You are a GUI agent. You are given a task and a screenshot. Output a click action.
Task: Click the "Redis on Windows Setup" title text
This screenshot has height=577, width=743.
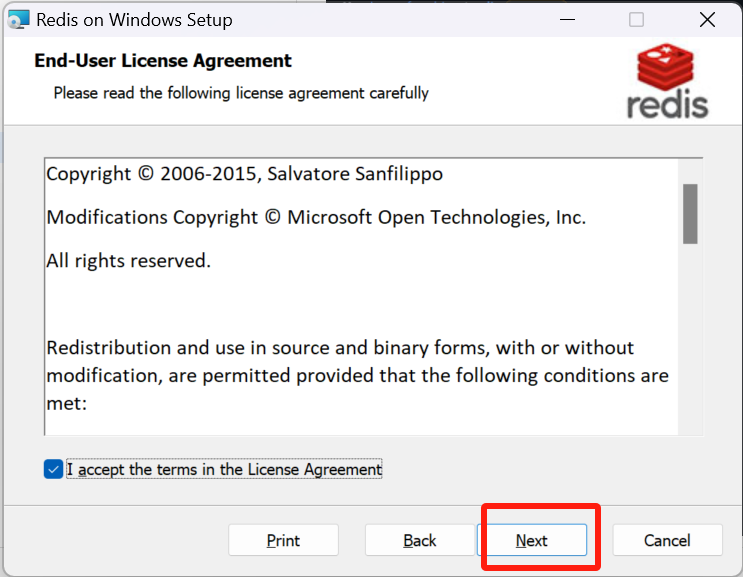135,20
